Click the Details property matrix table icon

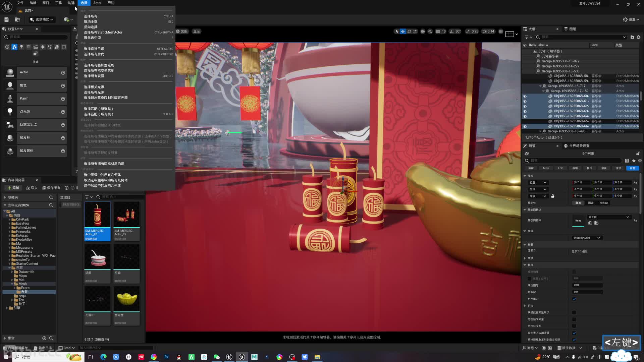(627, 161)
